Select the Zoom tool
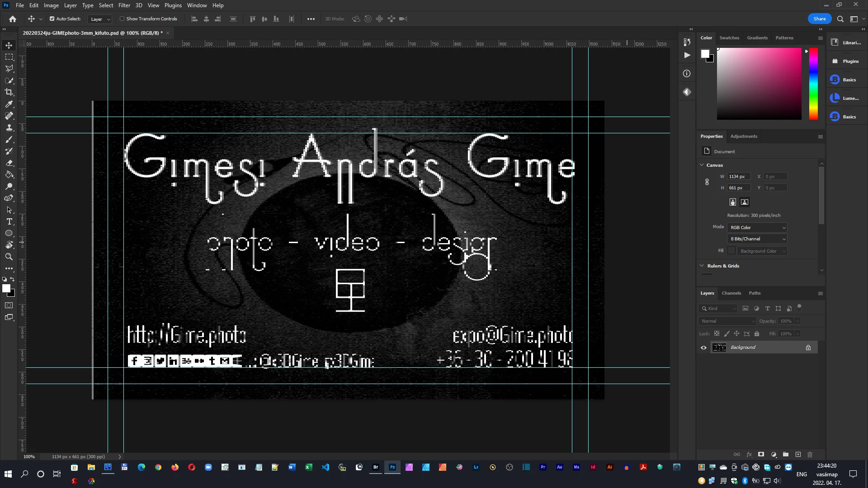This screenshot has height=488, width=868. pos(9,257)
